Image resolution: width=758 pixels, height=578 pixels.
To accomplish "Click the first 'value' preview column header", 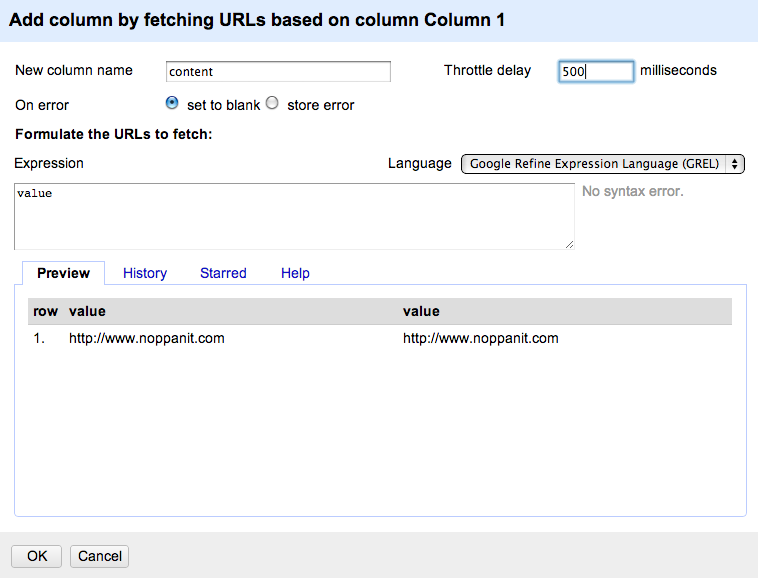I will [x=87, y=311].
